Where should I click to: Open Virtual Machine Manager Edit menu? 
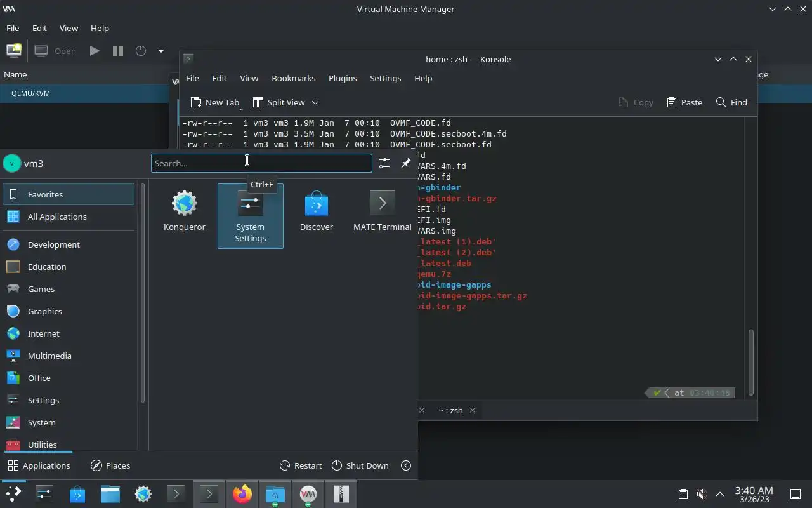click(x=39, y=28)
